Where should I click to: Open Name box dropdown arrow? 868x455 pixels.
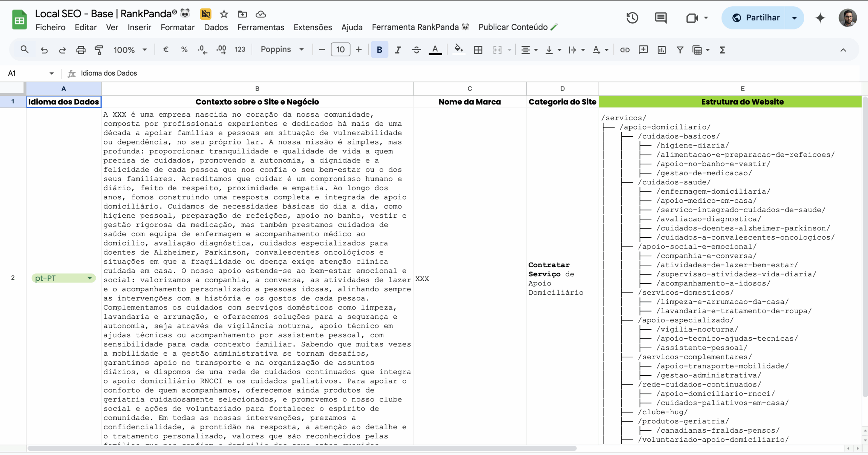52,73
